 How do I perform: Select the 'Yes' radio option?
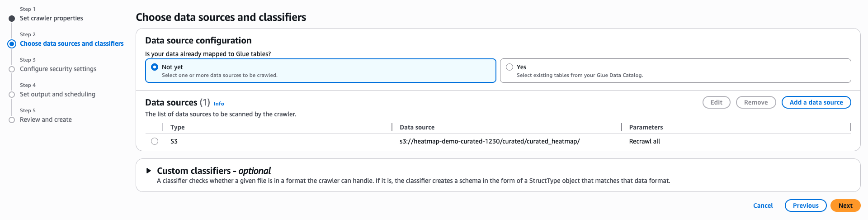click(509, 67)
